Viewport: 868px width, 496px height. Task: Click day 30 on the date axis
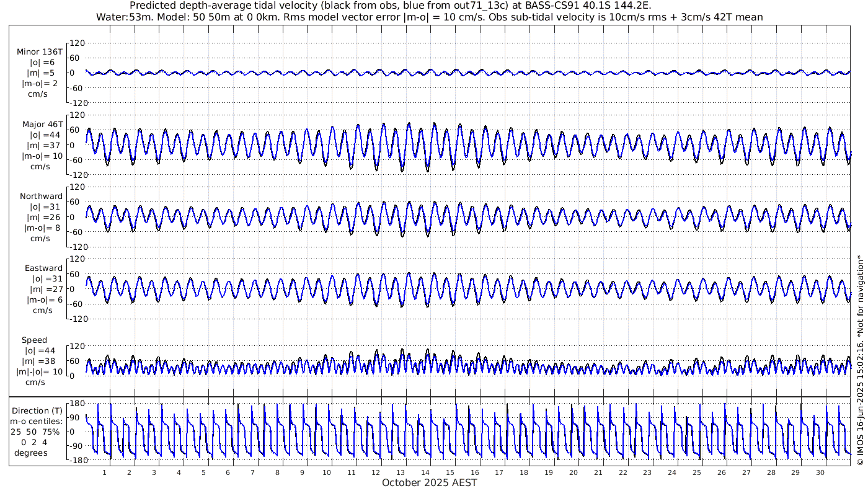pyautogui.click(x=820, y=472)
